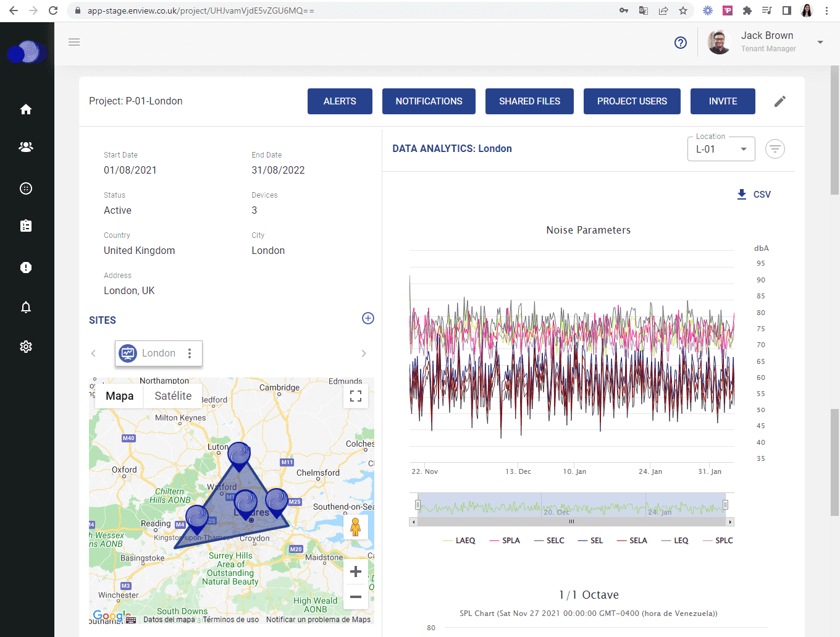Image resolution: width=840 pixels, height=637 pixels.
Task: Open map keyboard shortcuts icon
Action: point(131,620)
